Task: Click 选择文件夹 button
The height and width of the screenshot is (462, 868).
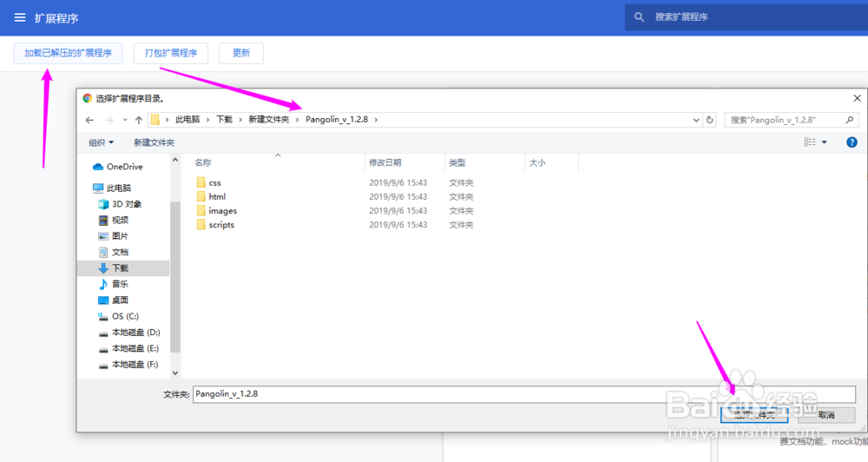Action: 754,415
